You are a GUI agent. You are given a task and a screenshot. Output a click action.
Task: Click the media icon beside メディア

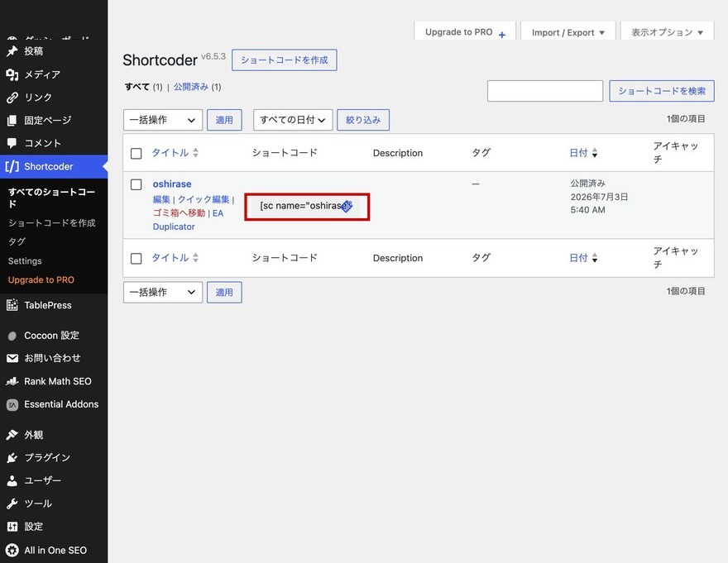click(12, 74)
